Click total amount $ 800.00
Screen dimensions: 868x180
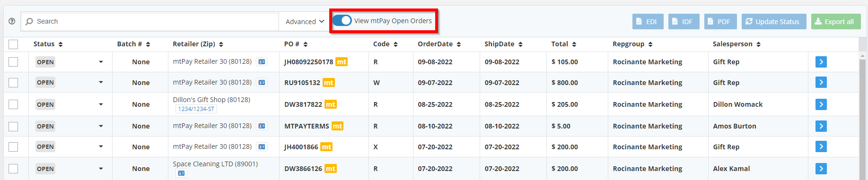point(565,83)
